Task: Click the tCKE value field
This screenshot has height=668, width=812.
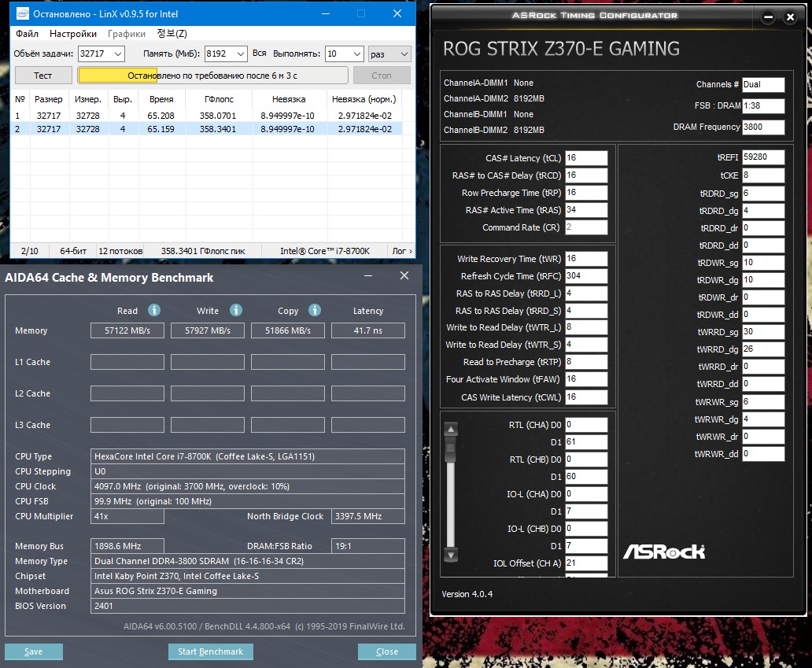Action: coord(763,175)
